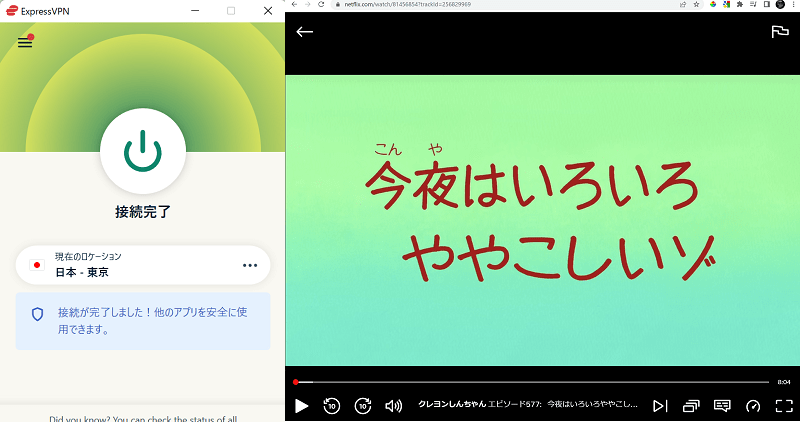The width and height of the screenshot is (800, 422).
Task: Open location options via three dots
Action: click(250, 265)
